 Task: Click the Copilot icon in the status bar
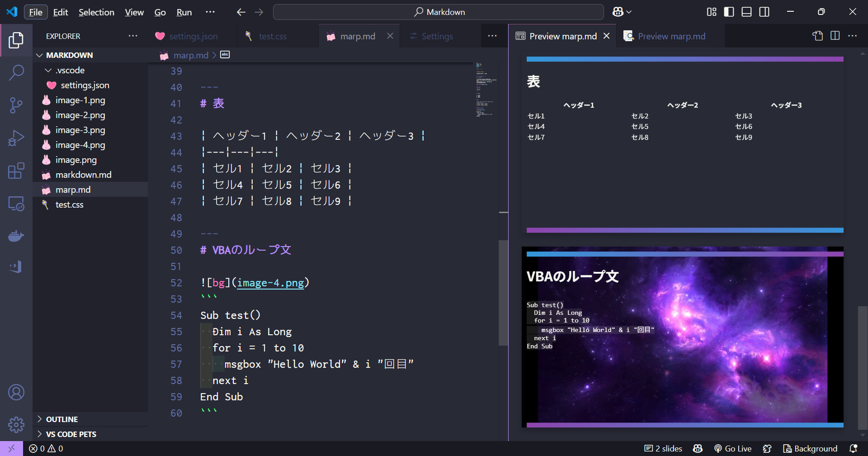[x=697, y=448]
